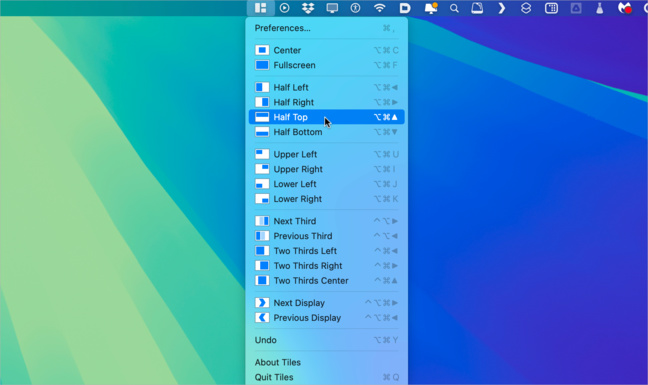Click the flask menu bar icon
The width and height of the screenshot is (648, 385).
tap(600, 8)
